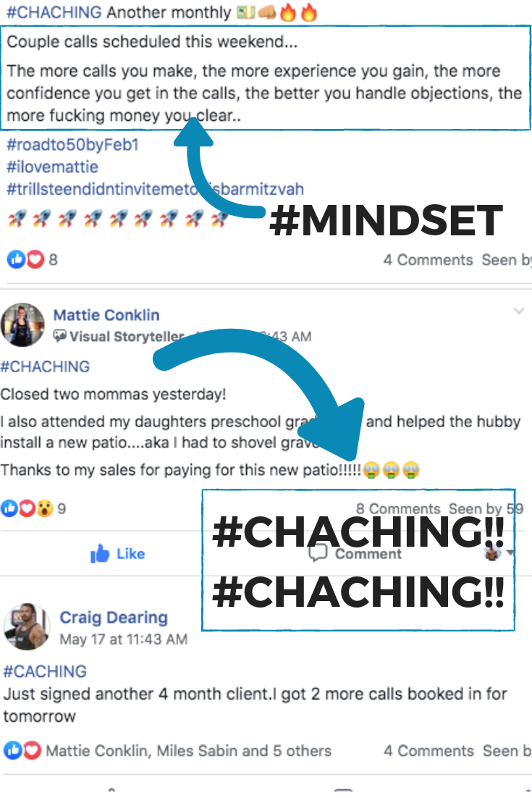This screenshot has width=532, height=798.
Task: Show who reacted: Mattie Conklin, Miles Sabin and others
Action: click(188, 751)
